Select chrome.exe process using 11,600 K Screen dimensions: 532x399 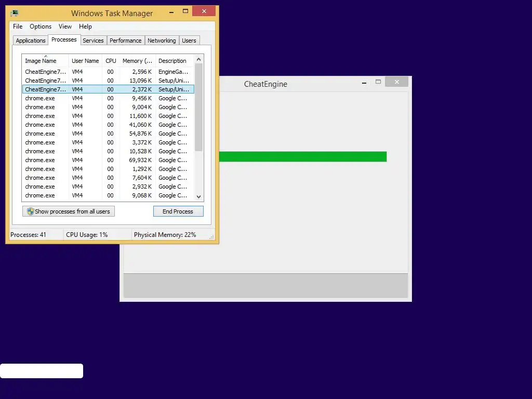[108, 116]
